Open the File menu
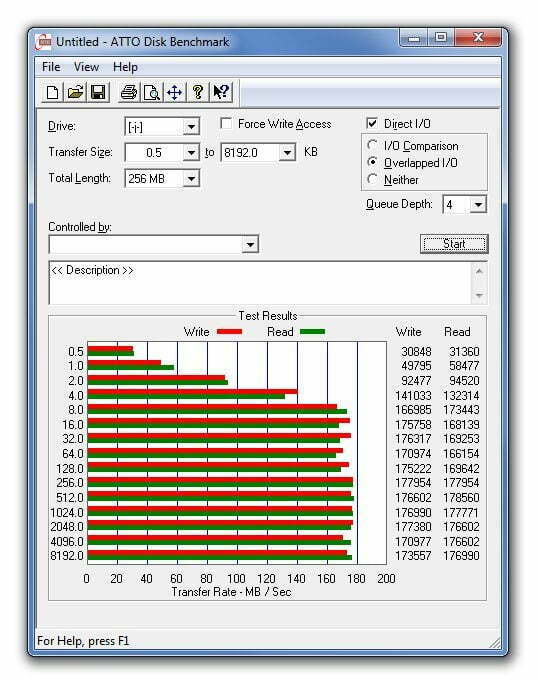538x682 pixels. click(51, 67)
